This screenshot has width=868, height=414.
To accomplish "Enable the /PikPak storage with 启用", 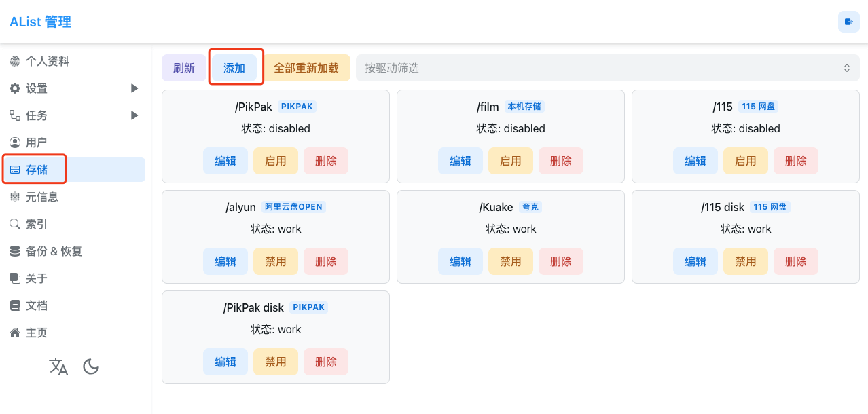I will (276, 161).
